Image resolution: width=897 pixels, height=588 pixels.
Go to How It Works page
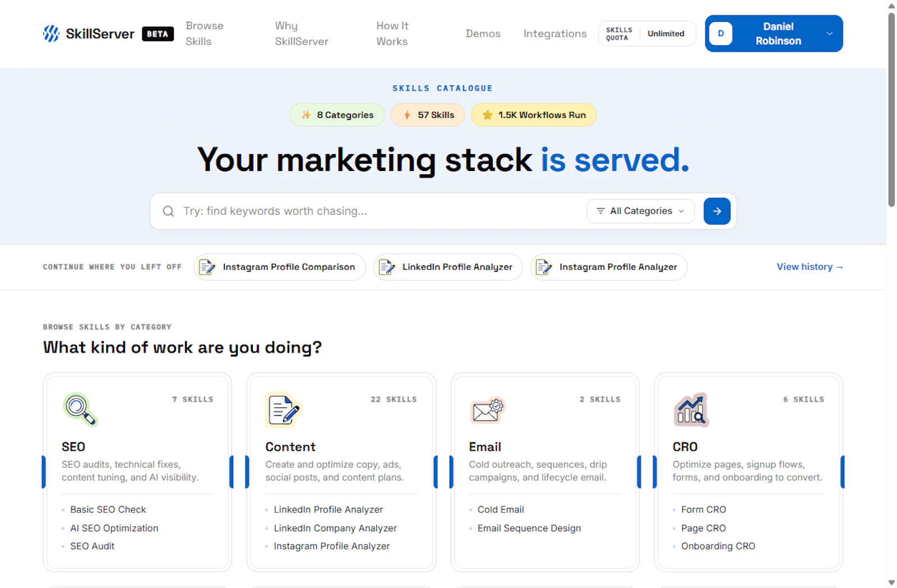(x=392, y=34)
